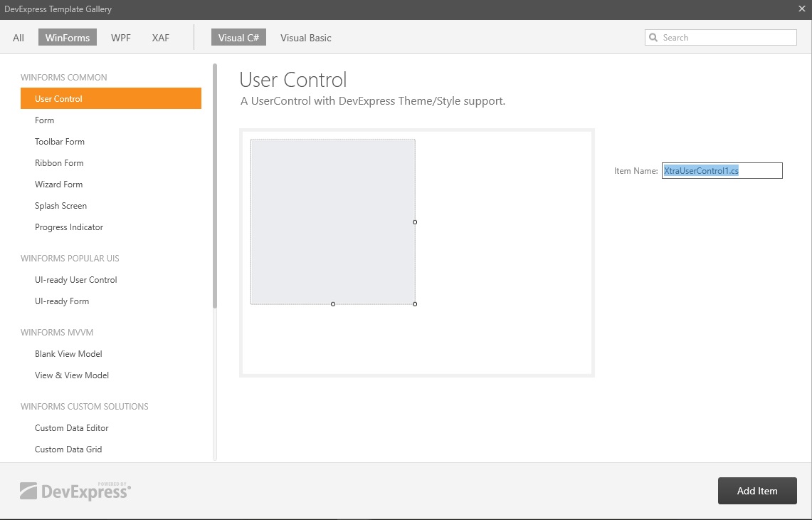Click the User Control page title
Image resolution: width=812 pixels, height=520 pixels.
coord(293,80)
